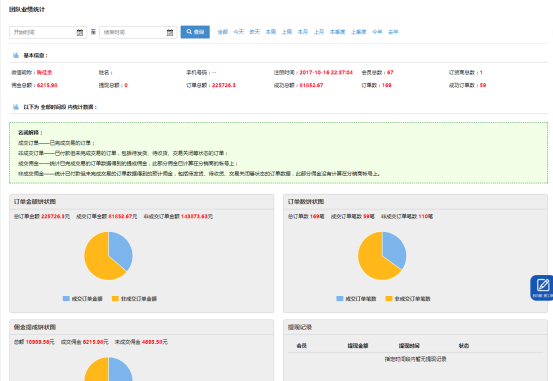Image resolution: width=553 pixels, height=381 pixels.
Task: Open the blue floating edit-note widget
Action: (x=542, y=288)
